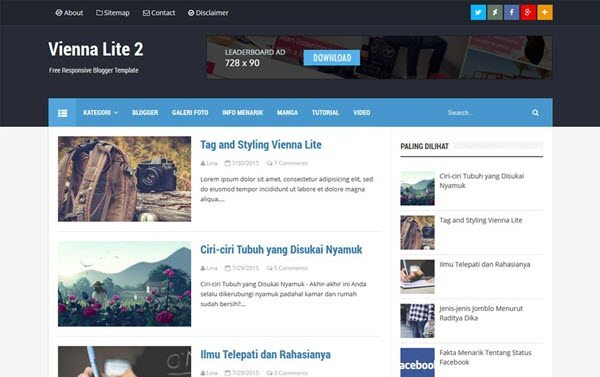Open the Sitemap link
600x377 pixels.
click(x=113, y=13)
